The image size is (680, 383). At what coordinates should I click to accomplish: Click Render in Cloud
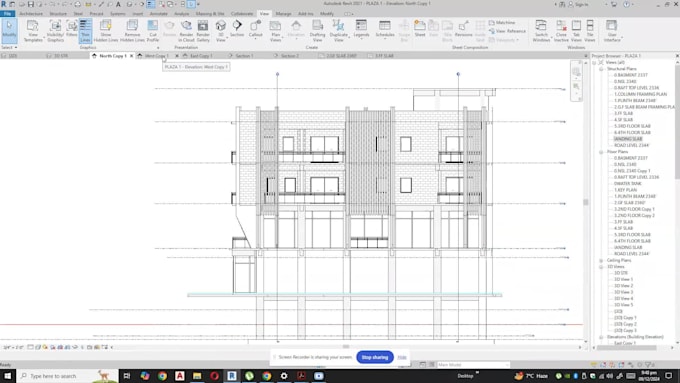186,31
